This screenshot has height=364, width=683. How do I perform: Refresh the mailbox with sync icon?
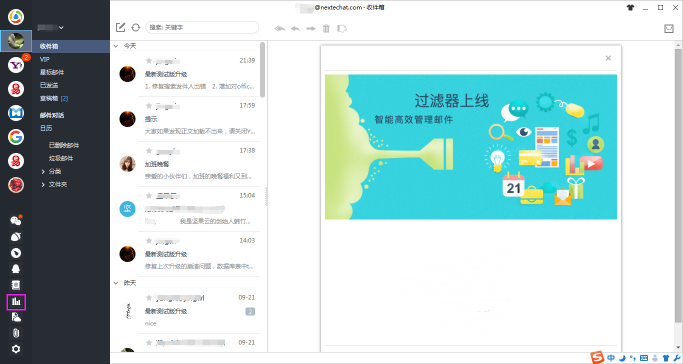[135, 27]
